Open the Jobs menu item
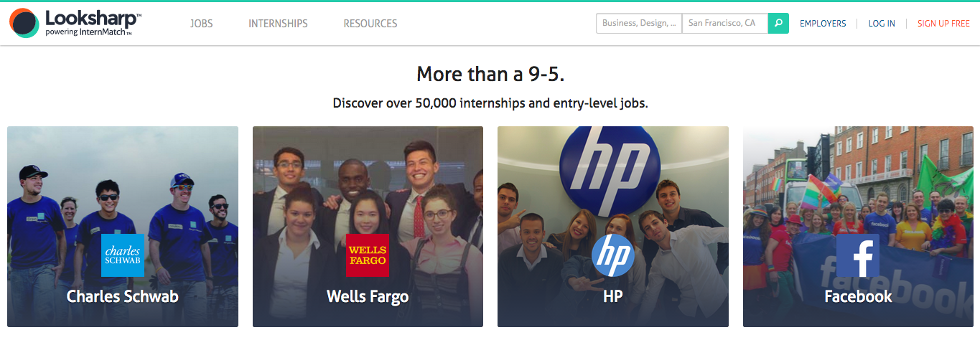The height and width of the screenshot is (340, 980). coord(202,24)
